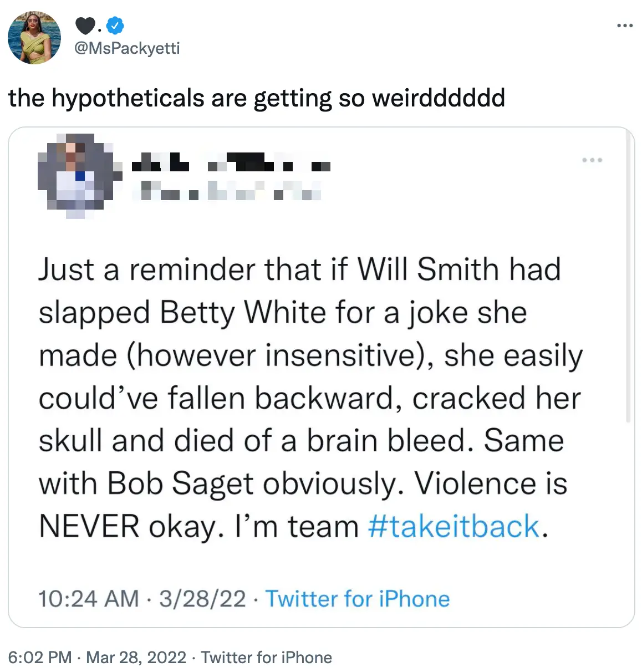Open the more options menu on the quoted tweet
Image resolution: width=642 pixels, height=672 pixels.
593,160
